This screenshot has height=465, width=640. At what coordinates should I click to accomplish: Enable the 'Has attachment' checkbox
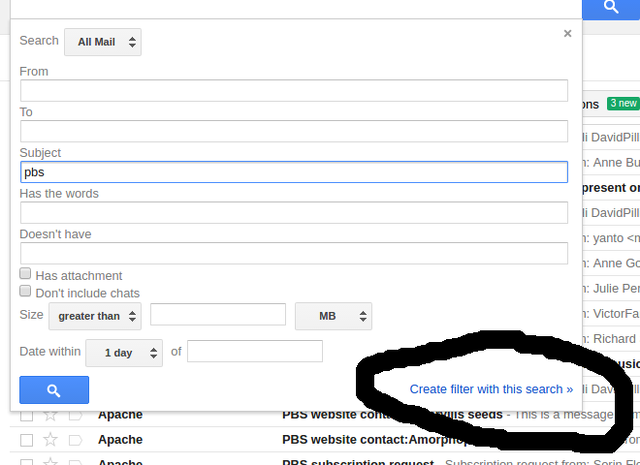26,275
